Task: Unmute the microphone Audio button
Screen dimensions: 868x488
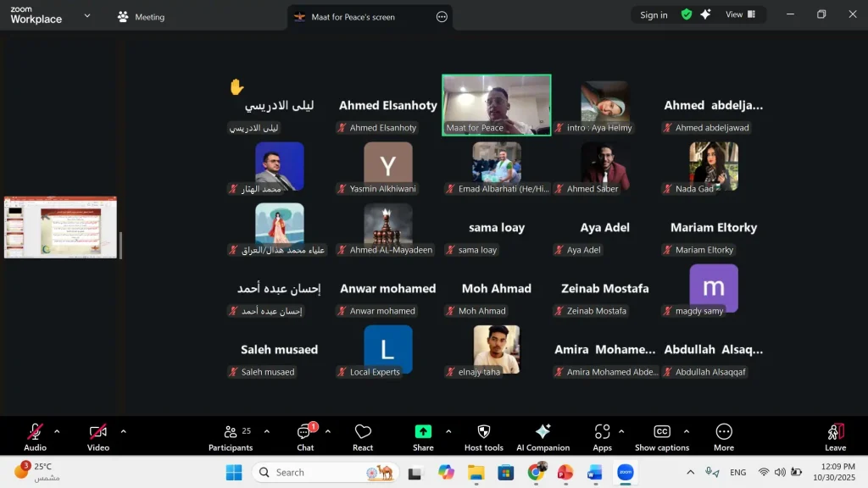Action: coord(35,435)
